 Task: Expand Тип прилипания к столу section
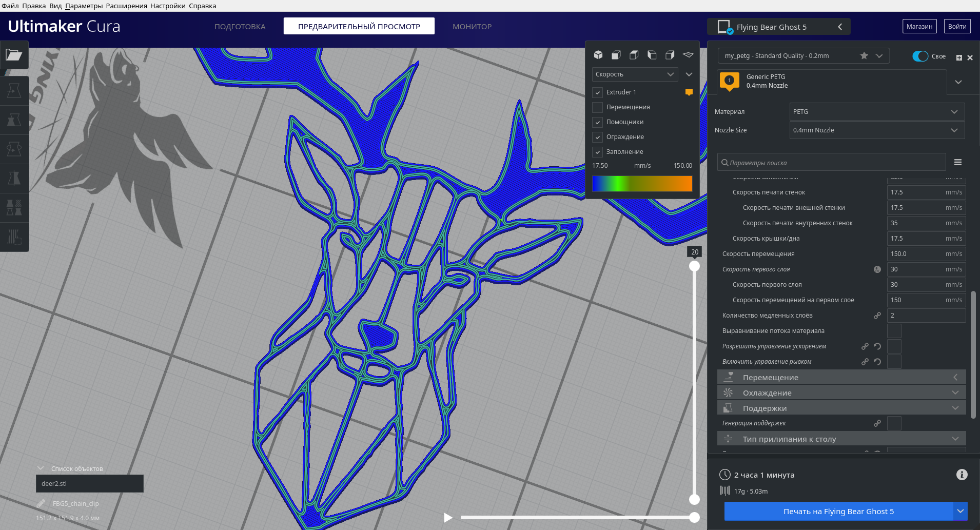click(x=841, y=439)
